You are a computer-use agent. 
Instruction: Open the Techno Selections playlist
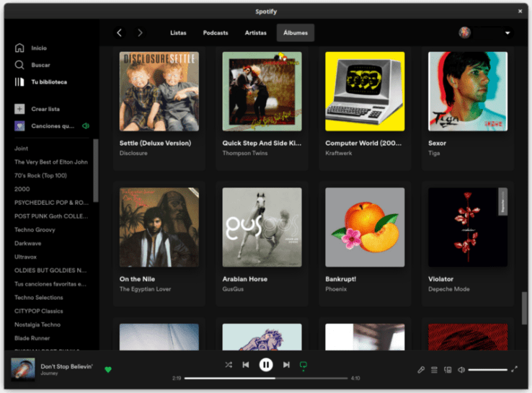(39, 298)
